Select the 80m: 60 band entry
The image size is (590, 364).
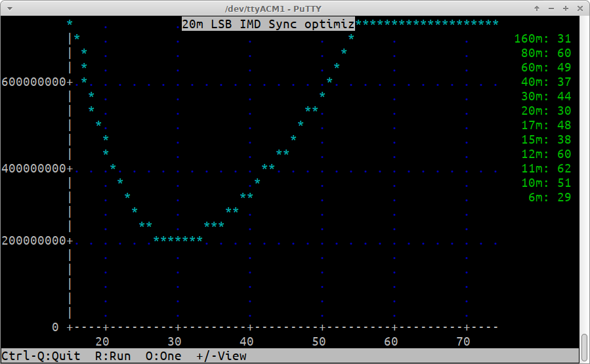[x=545, y=53]
